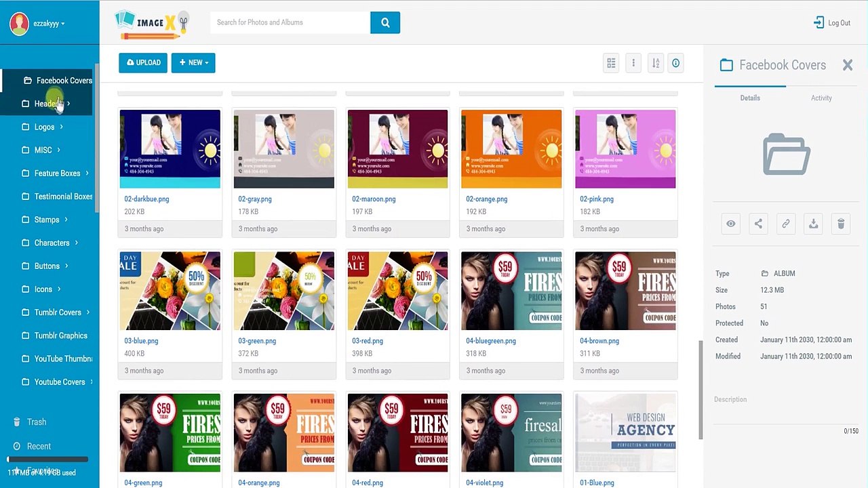Open the 04-violet.png file link
The width and height of the screenshot is (868, 488).
484,483
